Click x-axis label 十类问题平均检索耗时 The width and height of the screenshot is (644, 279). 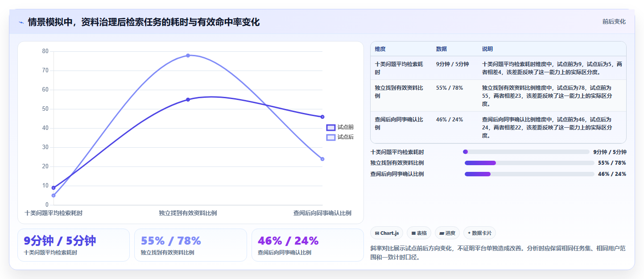click(54, 213)
